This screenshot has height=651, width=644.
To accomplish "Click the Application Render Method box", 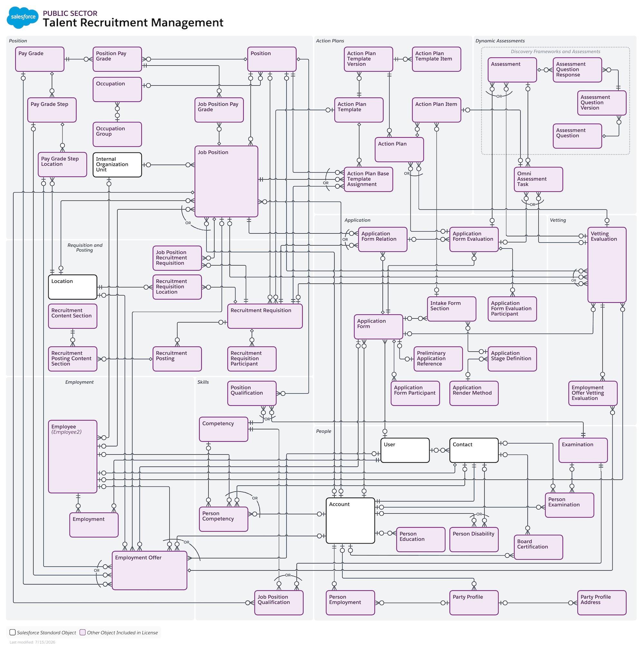I will point(474,393).
